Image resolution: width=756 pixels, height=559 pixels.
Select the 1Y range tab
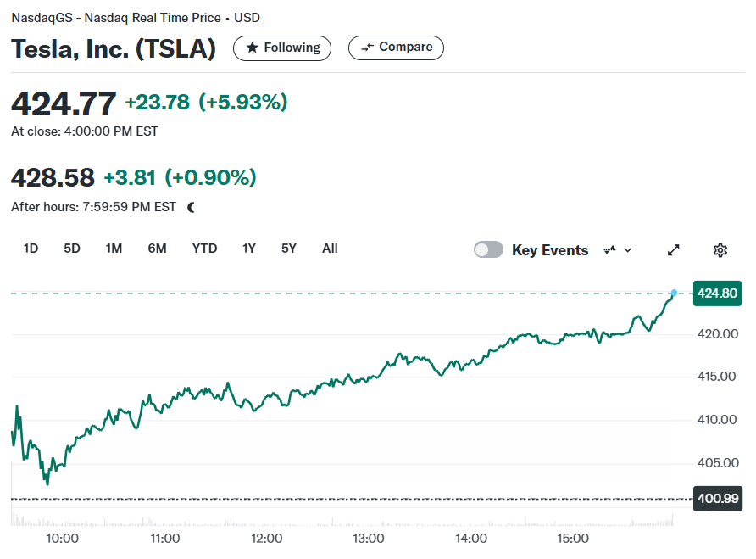click(249, 249)
